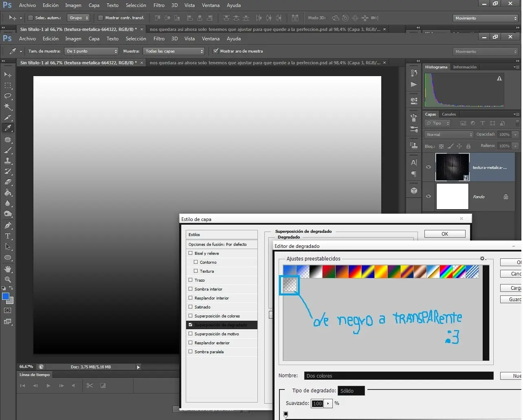The image size is (523, 420).
Task: Open the Relleno arrow dropdown
Action: click(x=515, y=146)
